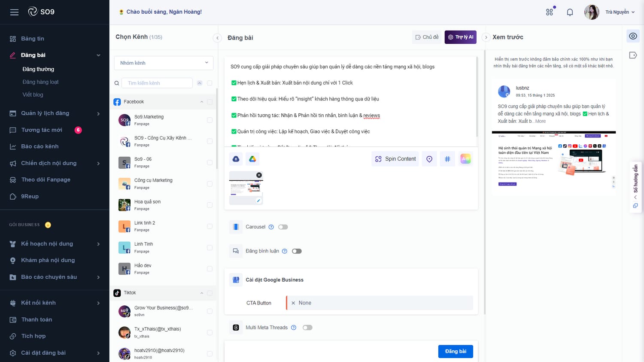
Task: Open the CTA Button selector
Action: 380,303
